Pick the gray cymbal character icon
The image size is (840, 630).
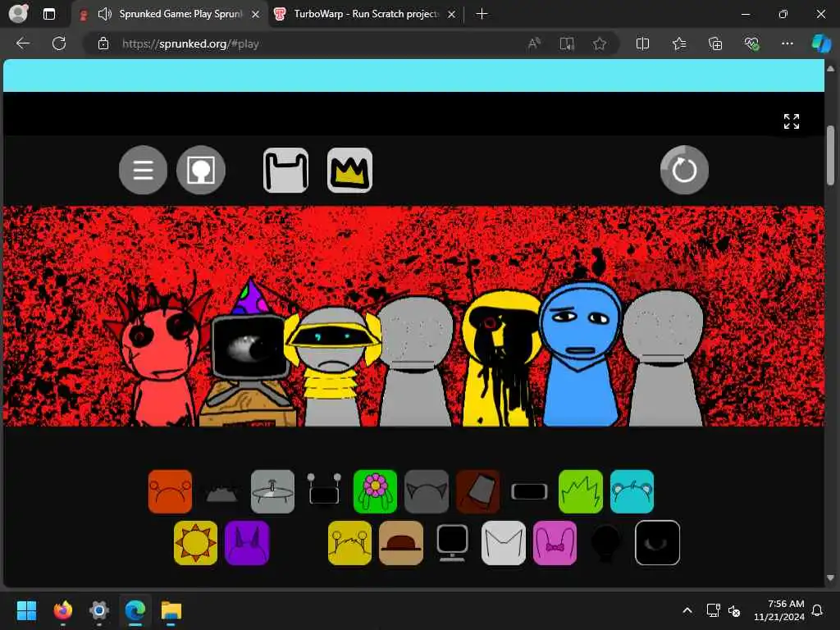point(272,492)
